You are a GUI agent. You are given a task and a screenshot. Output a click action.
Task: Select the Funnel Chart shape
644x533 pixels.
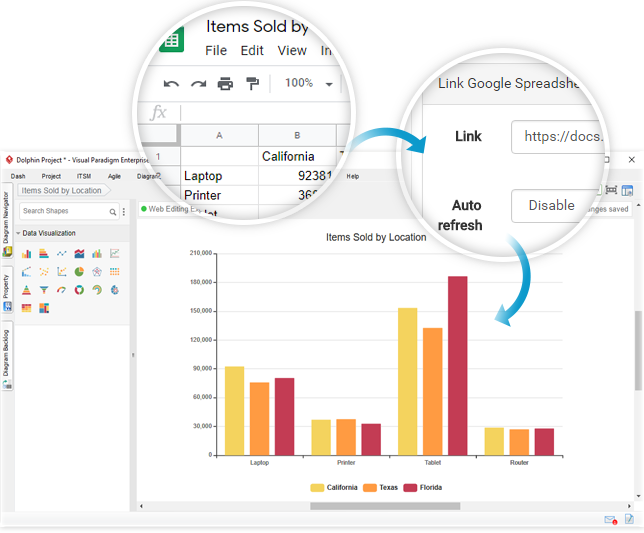pyautogui.click(x=44, y=290)
